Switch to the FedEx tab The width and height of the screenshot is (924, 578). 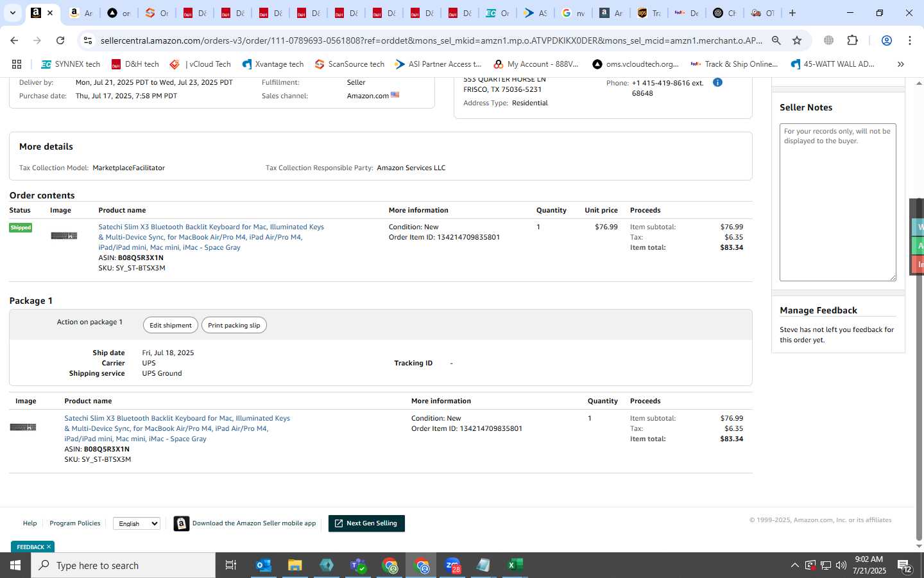(x=686, y=13)
